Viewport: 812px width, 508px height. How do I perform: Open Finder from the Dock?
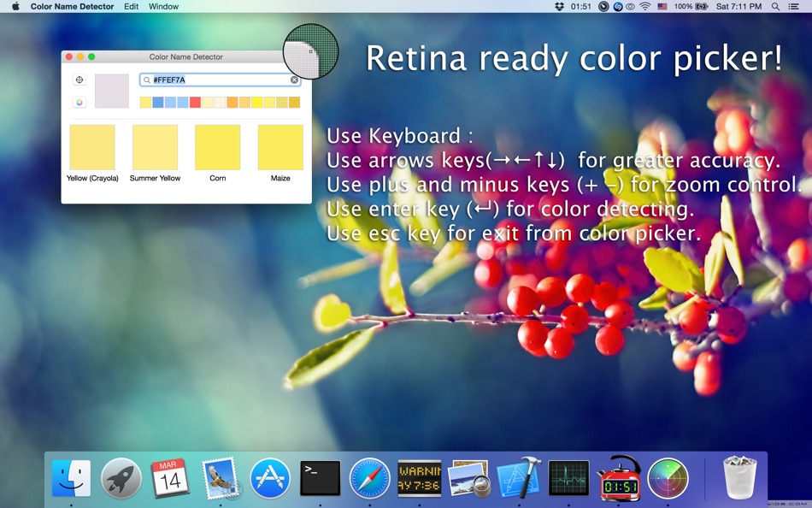72,478
